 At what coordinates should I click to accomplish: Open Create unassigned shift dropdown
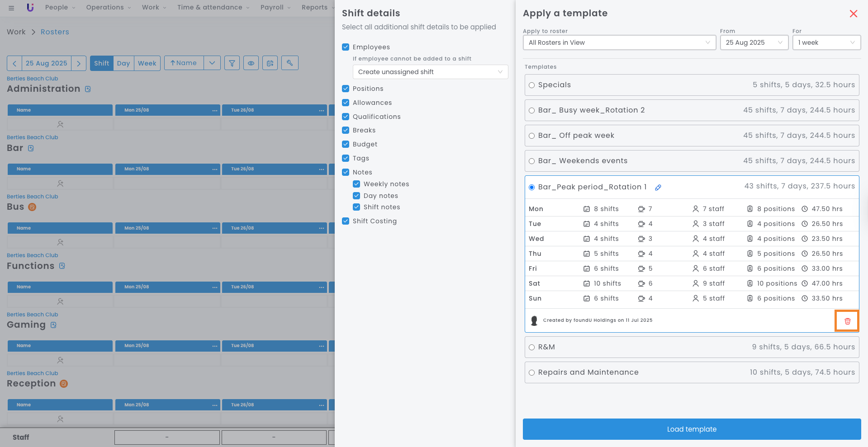[430, 72]
